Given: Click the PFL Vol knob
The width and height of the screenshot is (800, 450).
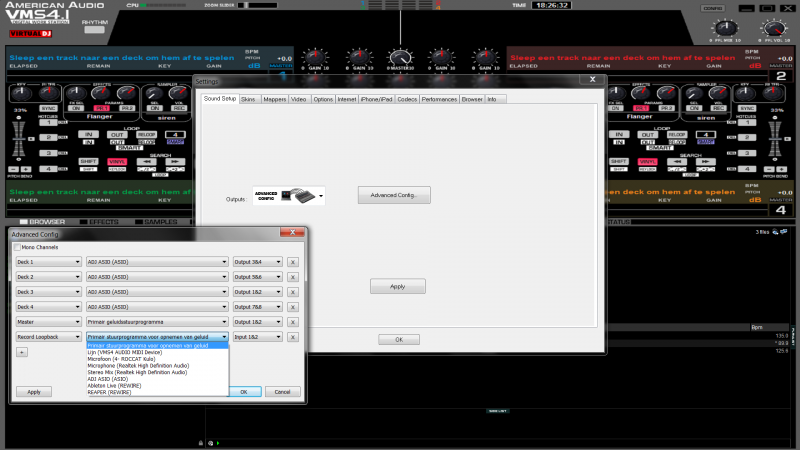Looking at the screenshot, I should [x=773, y=28].
